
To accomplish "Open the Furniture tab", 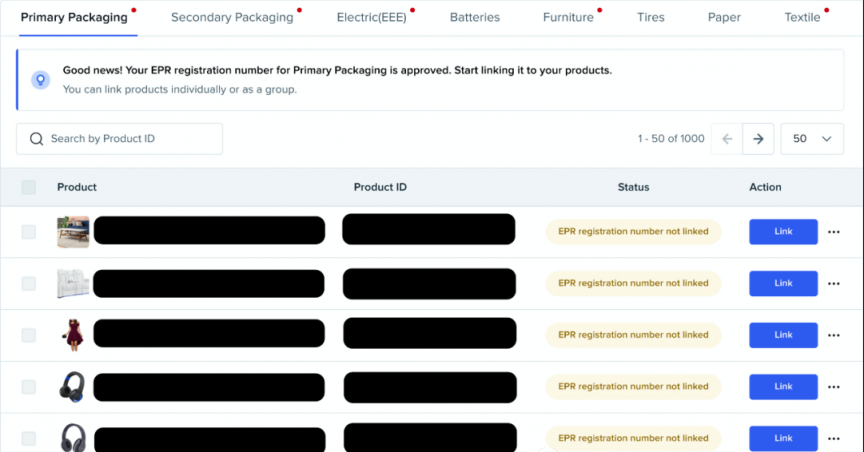I will coord(568,17).
